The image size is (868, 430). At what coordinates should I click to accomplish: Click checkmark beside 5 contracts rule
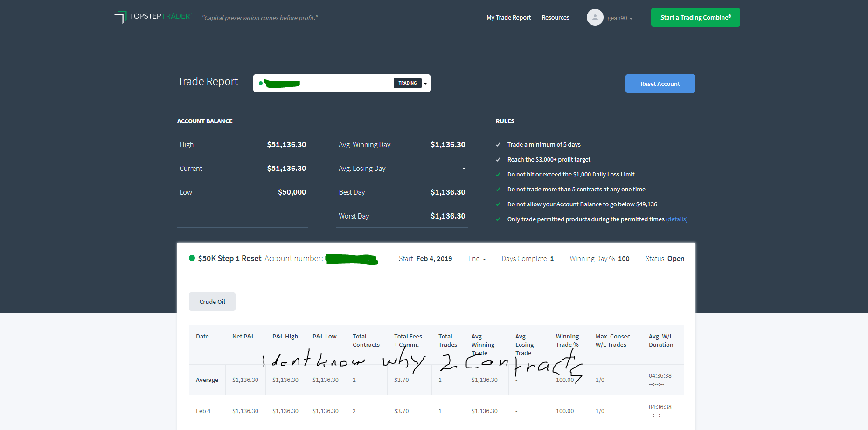click(x=498, y=190)
